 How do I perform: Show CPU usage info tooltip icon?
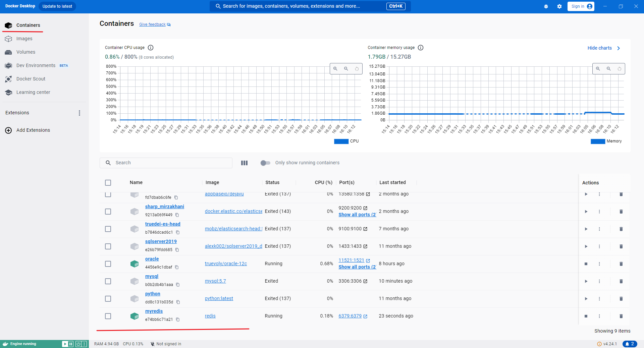tap(151, 48)
